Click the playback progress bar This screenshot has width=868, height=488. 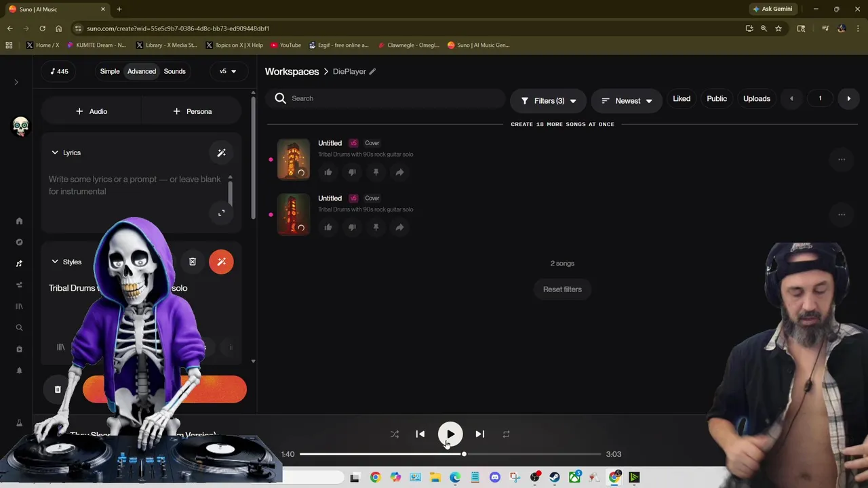450,454
